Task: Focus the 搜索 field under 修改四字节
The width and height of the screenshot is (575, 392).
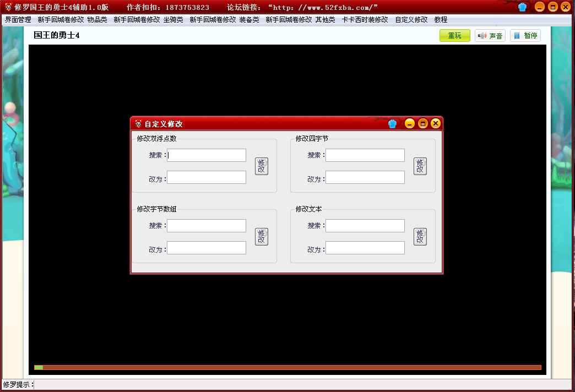Action: point(365,155)
